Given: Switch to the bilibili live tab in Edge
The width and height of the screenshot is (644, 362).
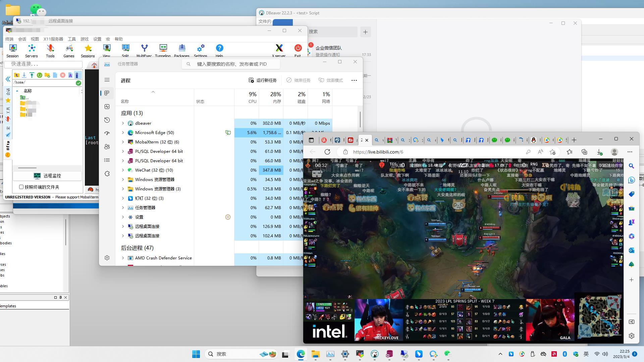Looking at the screenshot, I should click(x=362, y=140).
